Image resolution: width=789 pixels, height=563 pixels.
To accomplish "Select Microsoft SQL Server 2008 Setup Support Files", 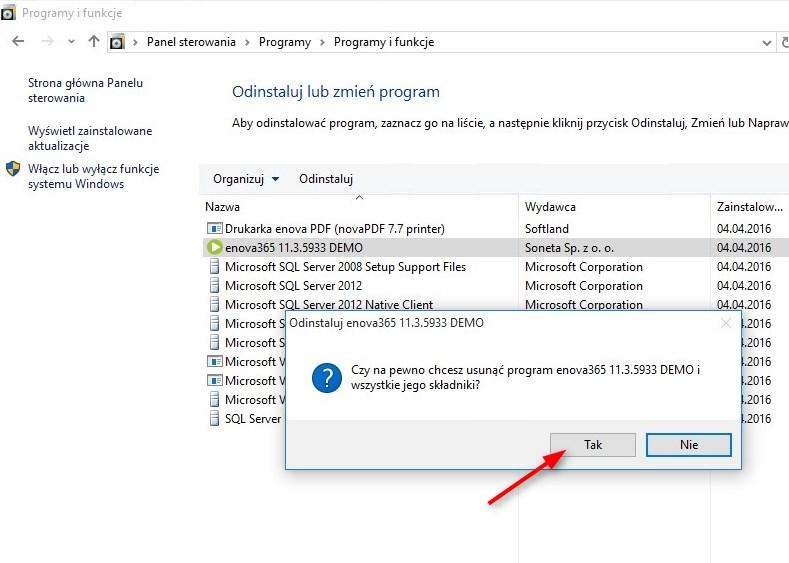I will coord(496,267).
